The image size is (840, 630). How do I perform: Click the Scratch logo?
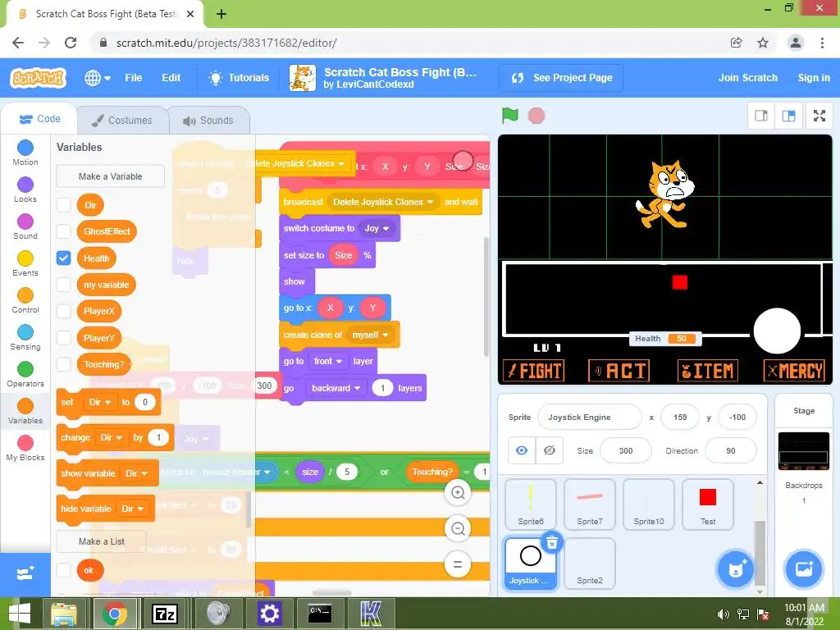click(38, 78)
